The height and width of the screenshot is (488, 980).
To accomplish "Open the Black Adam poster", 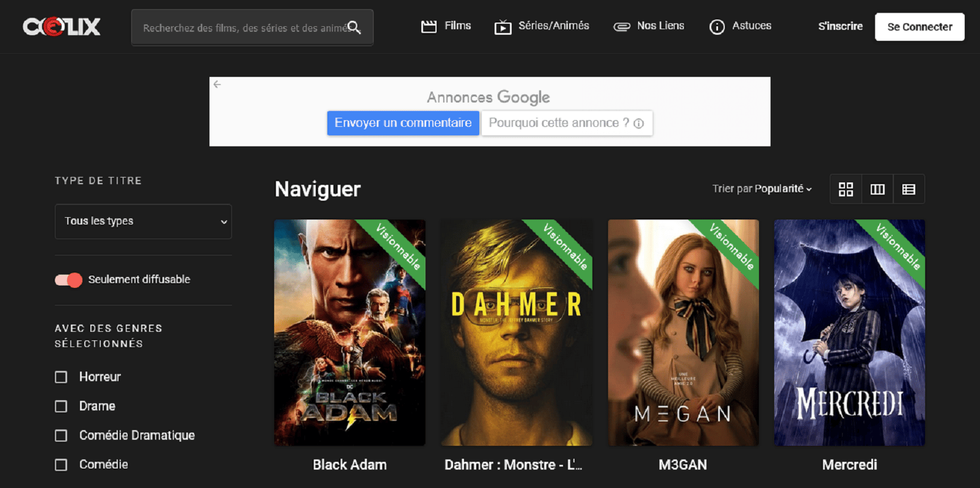I will pos(350,332).
